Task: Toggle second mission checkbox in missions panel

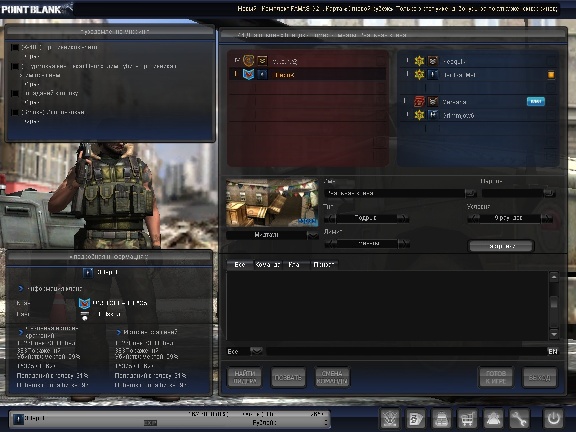Action: pos(15,66)
